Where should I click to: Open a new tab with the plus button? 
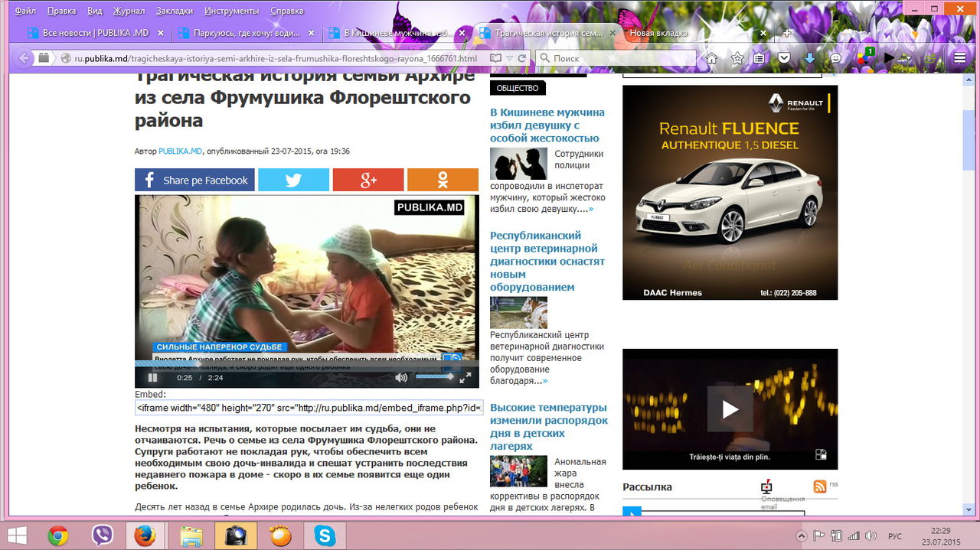(787, 33)
